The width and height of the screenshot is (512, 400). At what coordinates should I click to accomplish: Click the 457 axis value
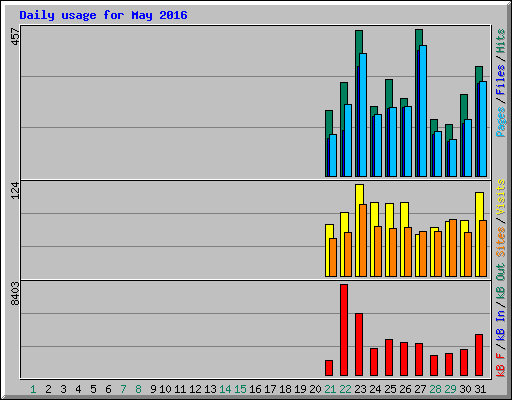pyautogui.click(x=15, y=37)
